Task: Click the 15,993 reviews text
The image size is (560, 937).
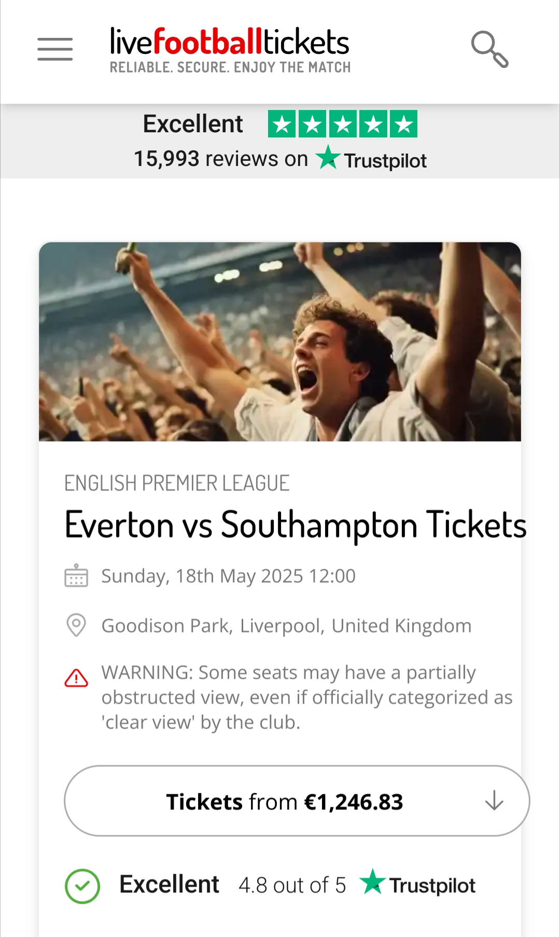Action: click(220, 159)
